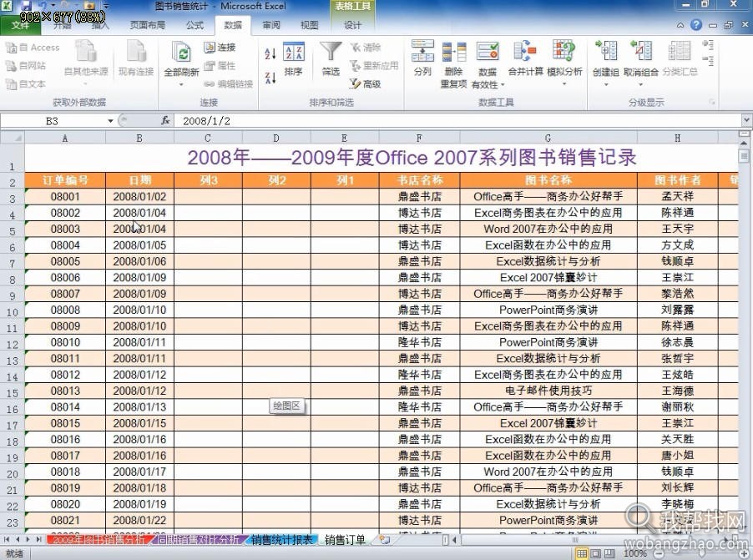Minimize the ribbon with the caret
This screenshot has width=753, height=560.
[x=680, y=25]
